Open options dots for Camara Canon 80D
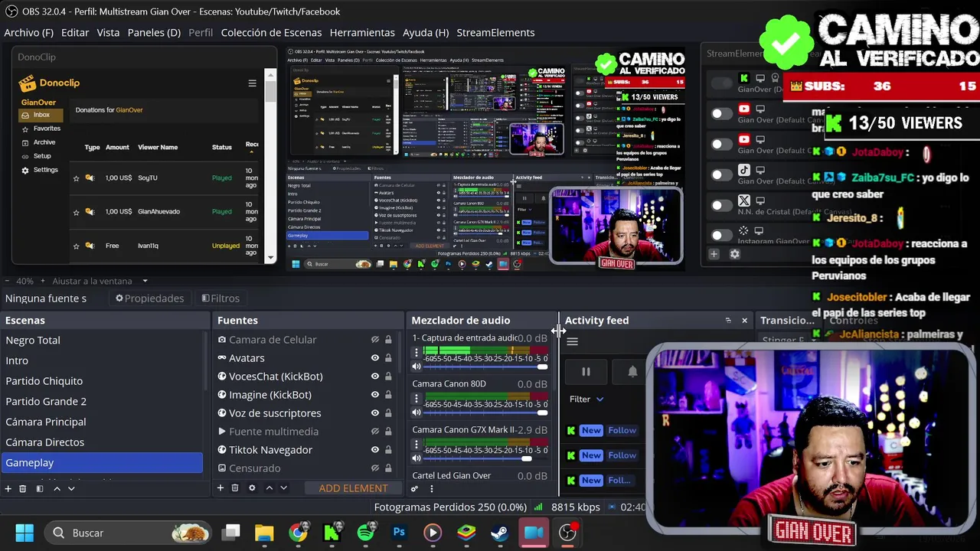The image size is (980, 551). tap(416, 399)
